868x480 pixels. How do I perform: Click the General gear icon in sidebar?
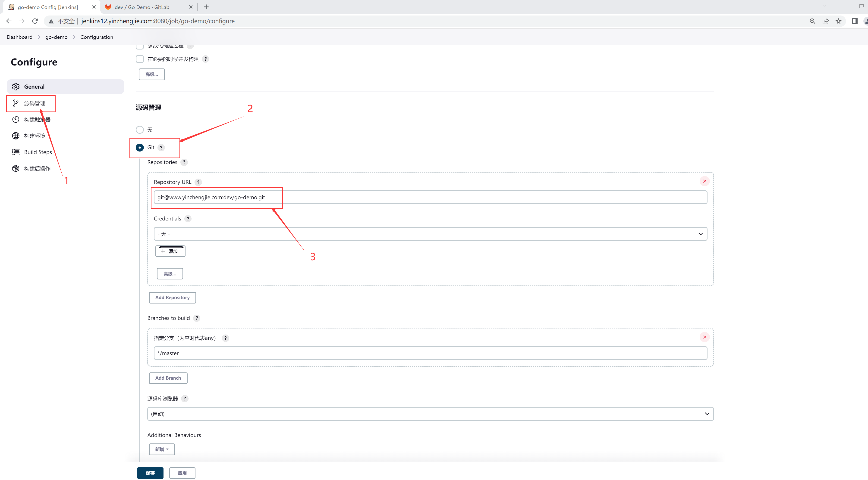pyautogui.click(x=16, y=87)
